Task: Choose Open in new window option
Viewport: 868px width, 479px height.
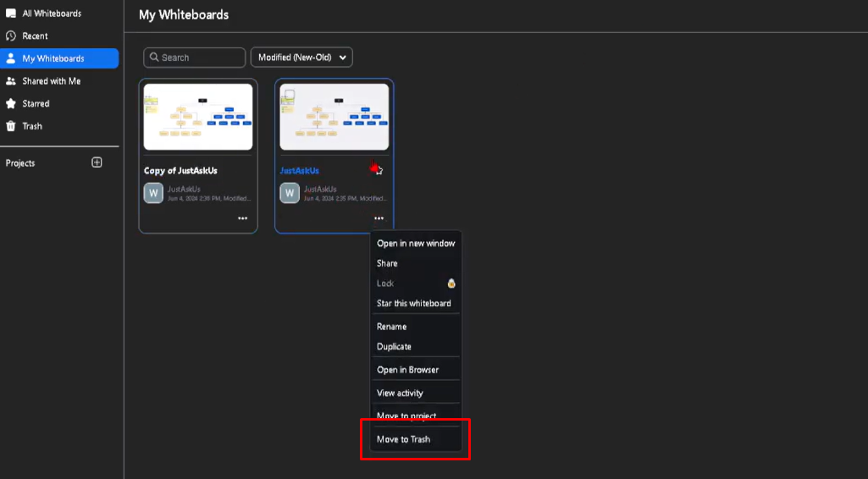Action: pos(416,244)
